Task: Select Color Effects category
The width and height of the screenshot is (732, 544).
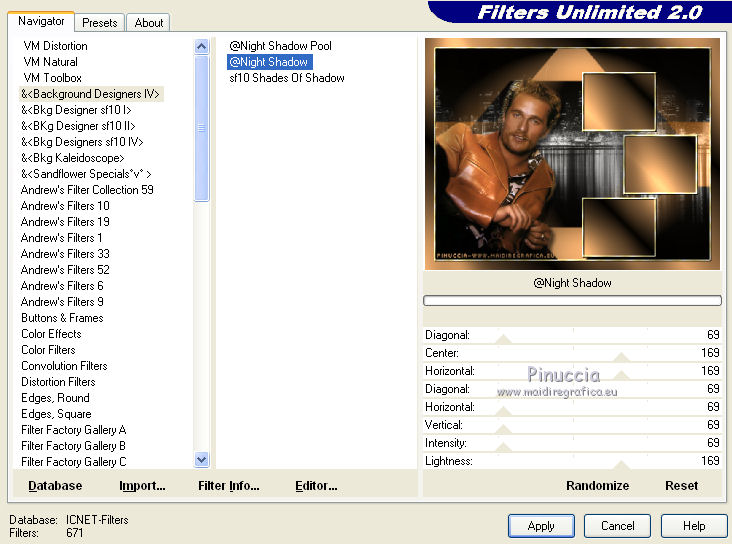Action: tap(51, 333)
